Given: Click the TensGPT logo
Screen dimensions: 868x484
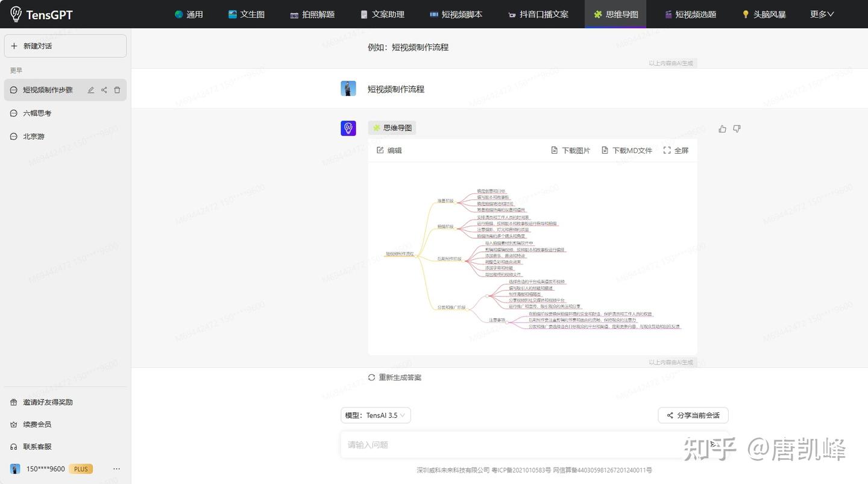Looking at the screenshot, I should click(x=42, y=14).
